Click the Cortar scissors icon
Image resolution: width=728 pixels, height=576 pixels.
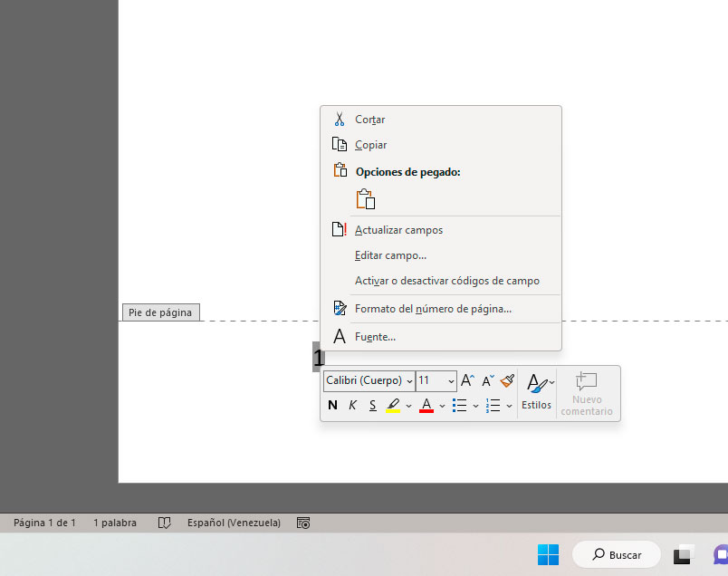click(x=340, y=120)
